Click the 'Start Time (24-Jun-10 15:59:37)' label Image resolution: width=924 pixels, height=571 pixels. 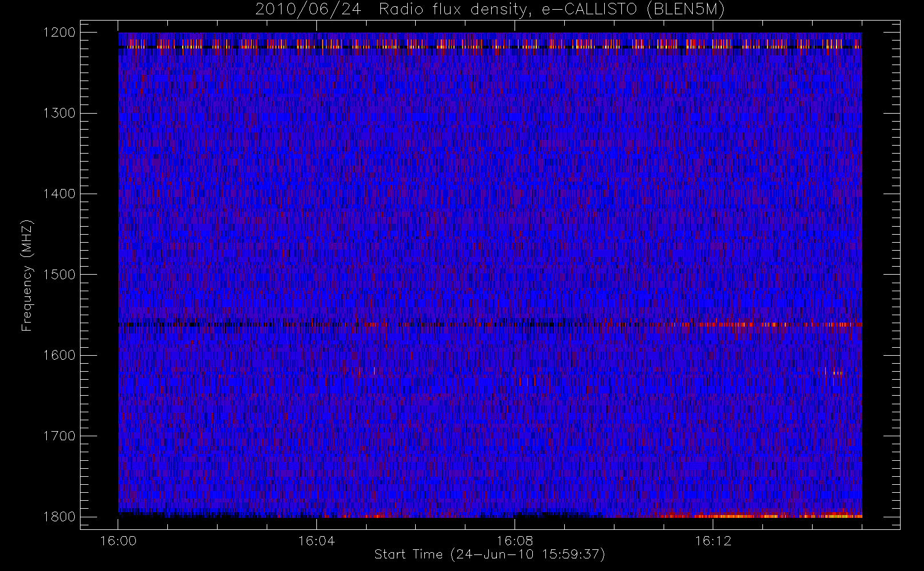pos(489,554)
